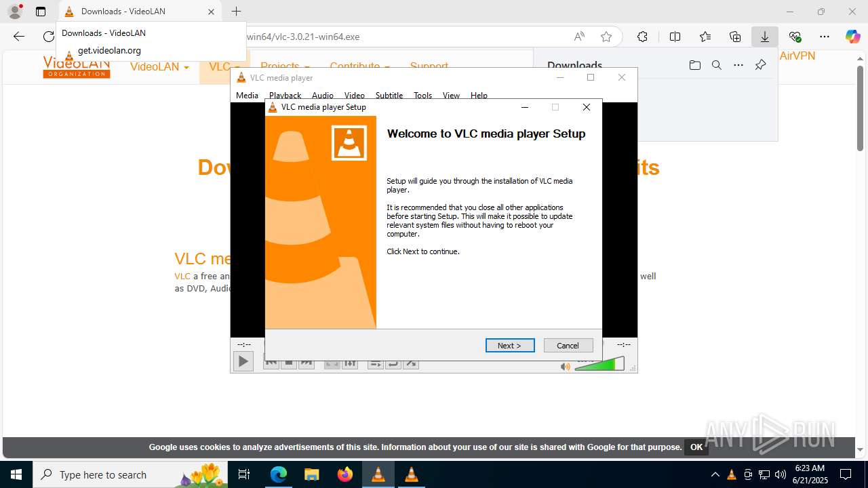
Task: Open the Audio menu in VLC
Action: tap(322, 96)
